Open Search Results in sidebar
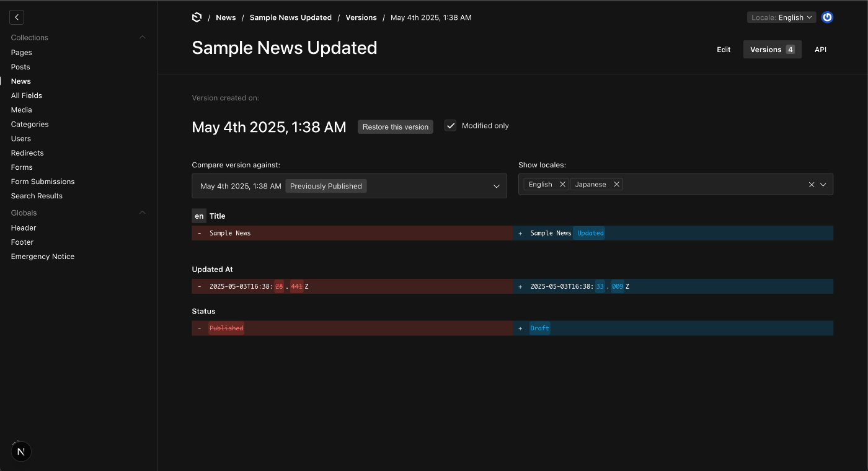Viewport: 868px width, 471px height. (37, 195)
